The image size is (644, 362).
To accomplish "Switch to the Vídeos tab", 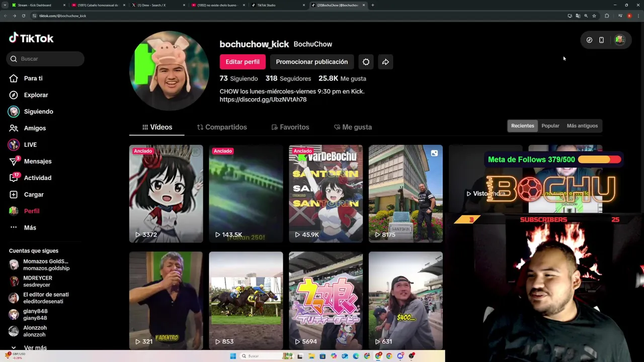I will (x=157, y=127).
